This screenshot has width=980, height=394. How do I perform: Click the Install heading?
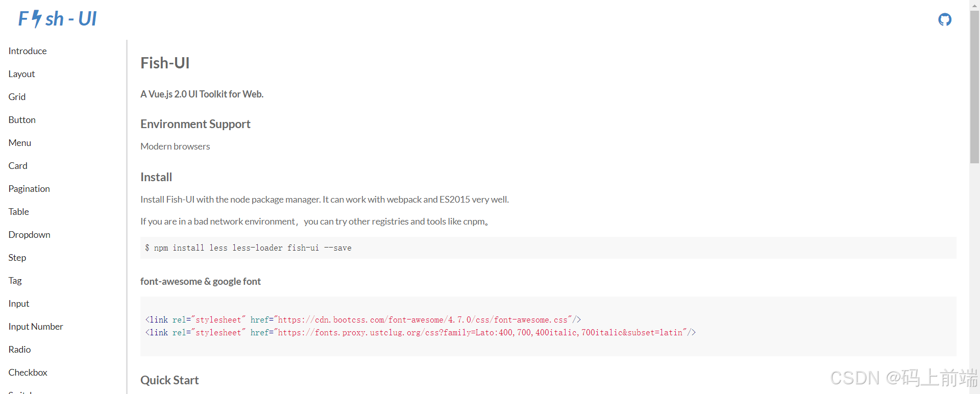[x=156, y=177]
